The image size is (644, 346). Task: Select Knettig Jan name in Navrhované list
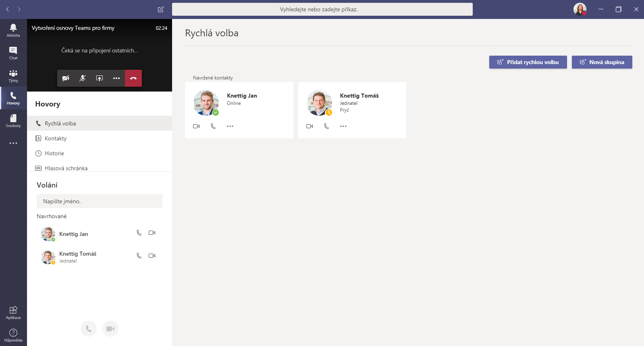point(74,234)
